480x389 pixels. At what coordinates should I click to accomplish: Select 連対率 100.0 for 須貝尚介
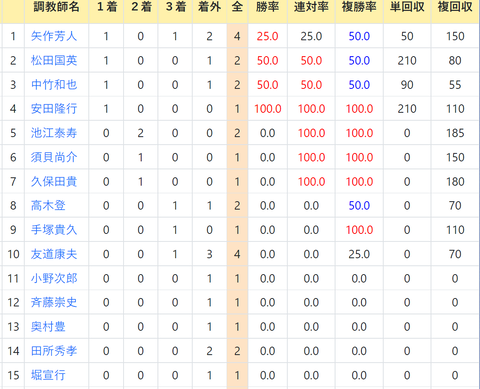(311, 157)
